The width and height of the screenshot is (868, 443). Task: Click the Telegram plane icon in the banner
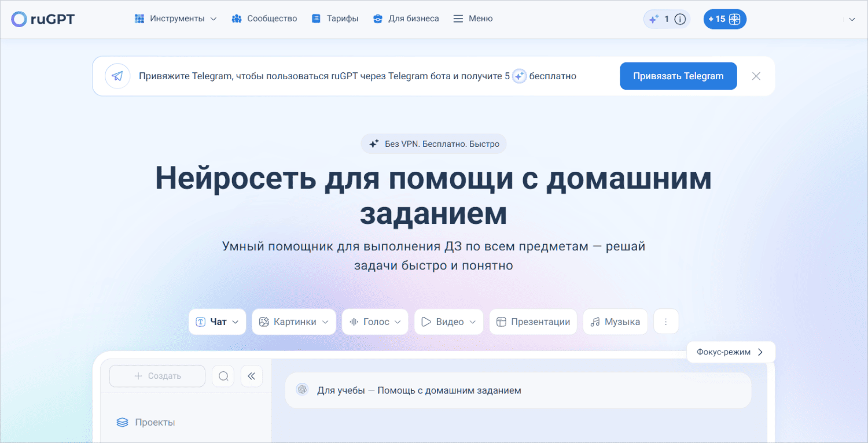pyautogui.click(x=117, y=76)
